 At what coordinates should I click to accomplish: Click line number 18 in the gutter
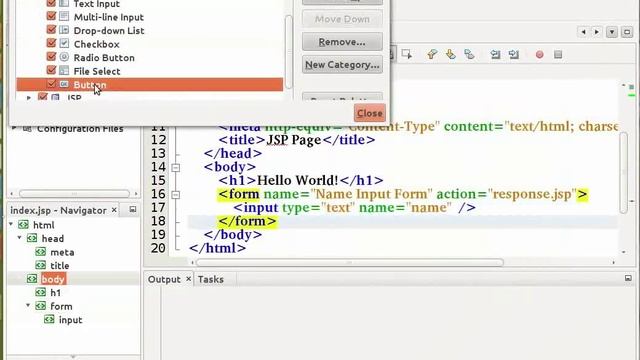point(158,221)
